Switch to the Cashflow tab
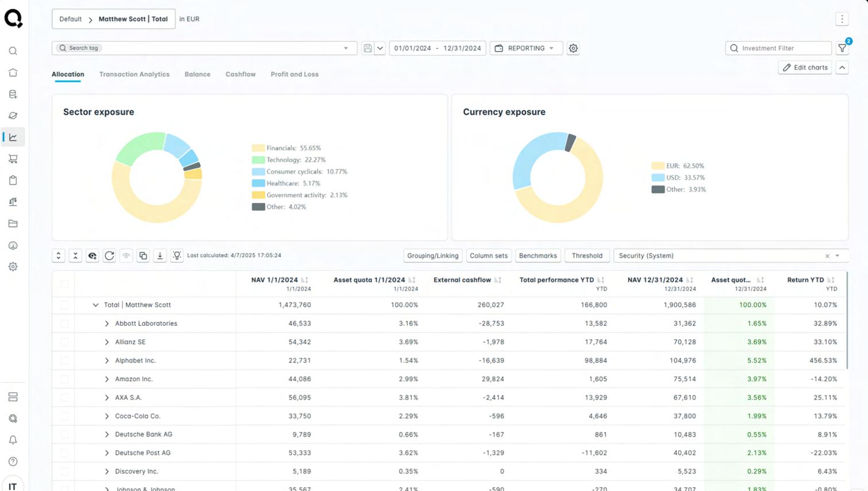This screenshot has height=491, width=868. tap(241, 74)
